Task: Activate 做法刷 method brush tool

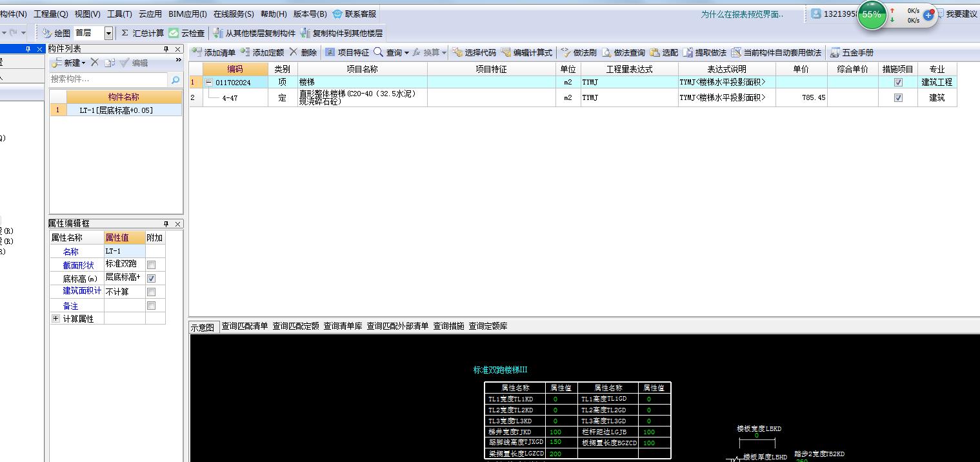Action: coord(579,52)
